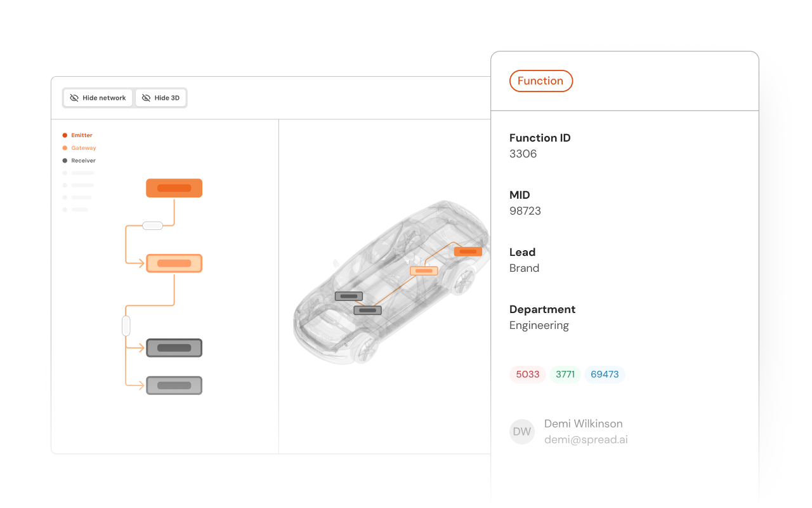Viewport: 812px width, 508px height.
Task: Click the orange emitter node in network diagram
Action: 174,188
